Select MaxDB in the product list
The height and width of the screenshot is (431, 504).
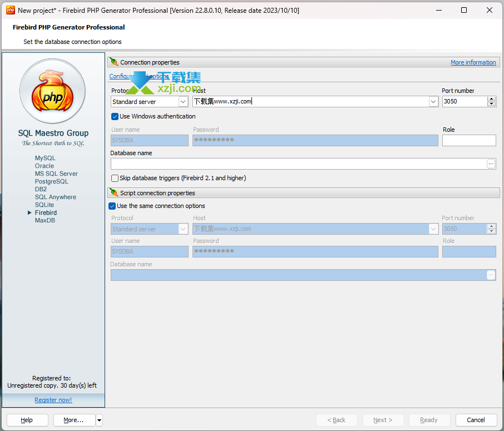45,220
